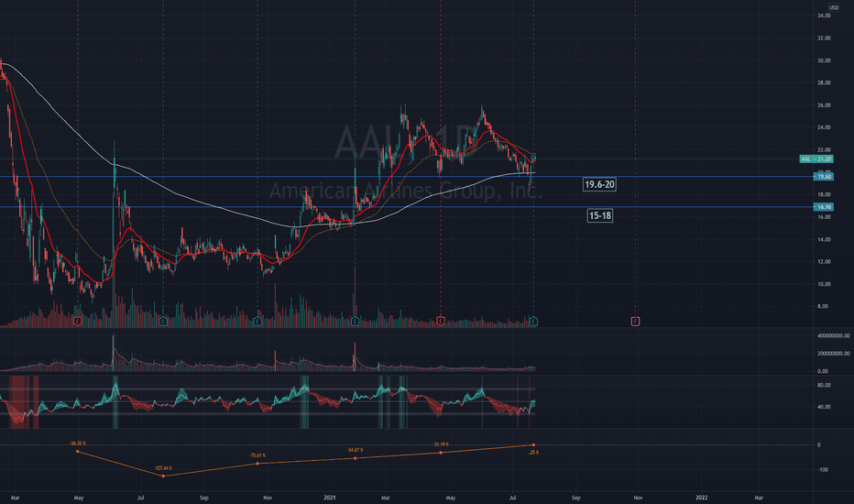
Task: Click the -25 % data point label
Action: tap(533, 453)
